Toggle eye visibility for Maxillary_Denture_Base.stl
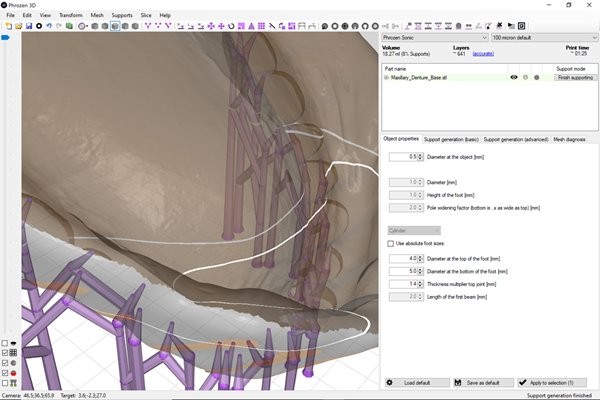This screenshot has height=400, width=600. pos(514,77)
